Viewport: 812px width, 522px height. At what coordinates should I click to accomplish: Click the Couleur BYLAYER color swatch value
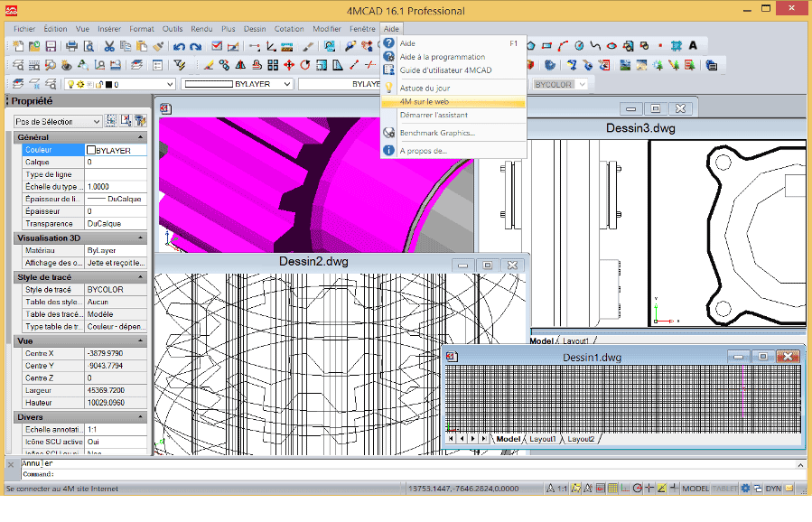[116, 150]
